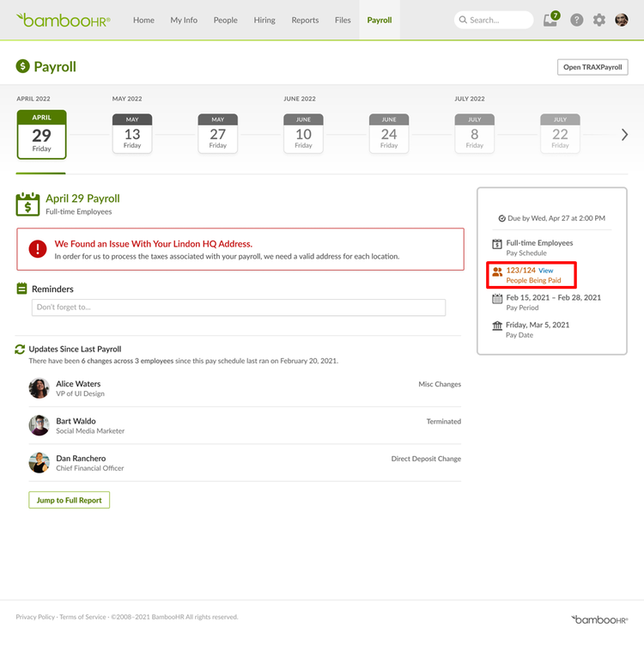Click 'Feb 15, 2021 – Feb 28, 2021' pay period
The height and width of the screenshot is (646, 644).
pyautogui.click(x=554, y=297)
